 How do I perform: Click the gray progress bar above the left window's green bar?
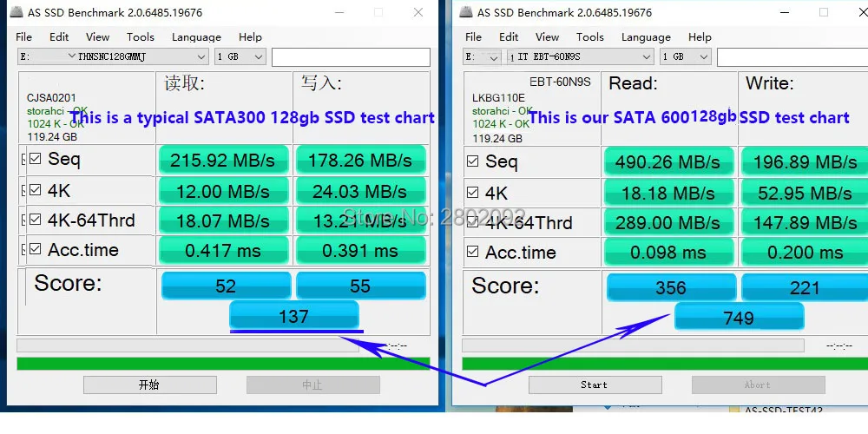pyautogui.click(x=187, y=345)
